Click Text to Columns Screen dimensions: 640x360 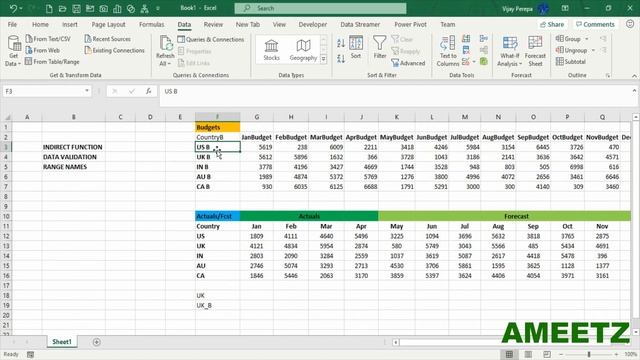[x=448, y=51]
